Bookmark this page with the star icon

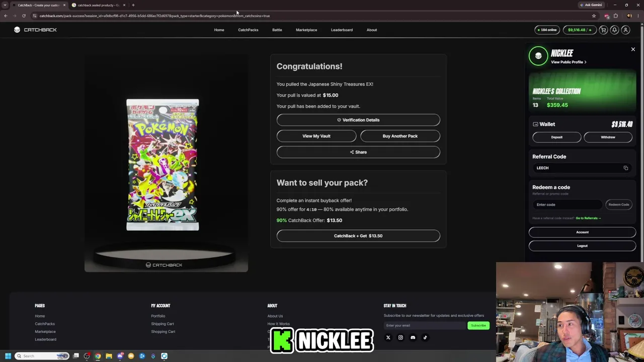[594, 16]
